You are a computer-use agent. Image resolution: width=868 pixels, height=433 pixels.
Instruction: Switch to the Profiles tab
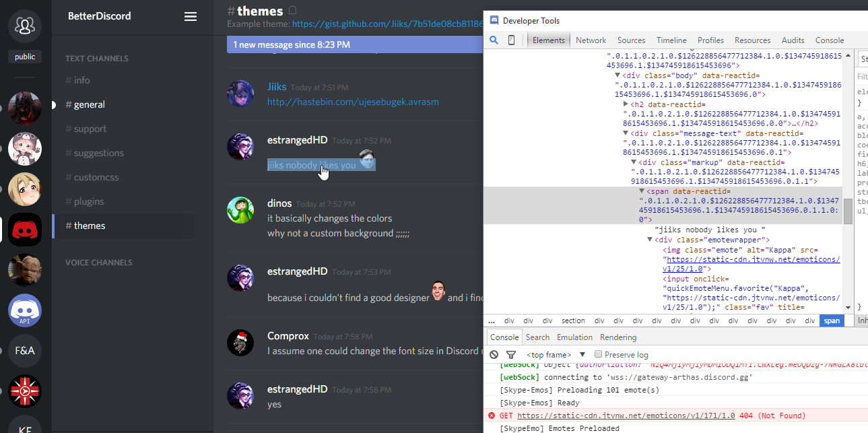(x=710, y=40)
